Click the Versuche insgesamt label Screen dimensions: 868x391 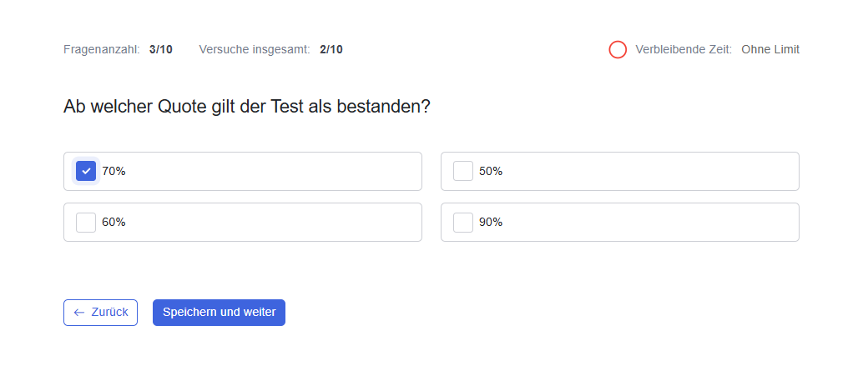pos(255,49)
